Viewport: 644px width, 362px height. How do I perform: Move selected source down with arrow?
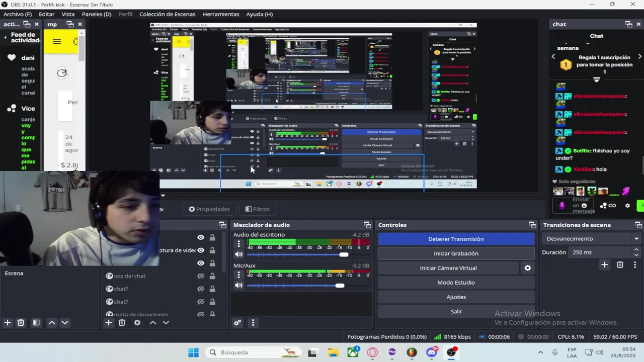pos(166,323)
